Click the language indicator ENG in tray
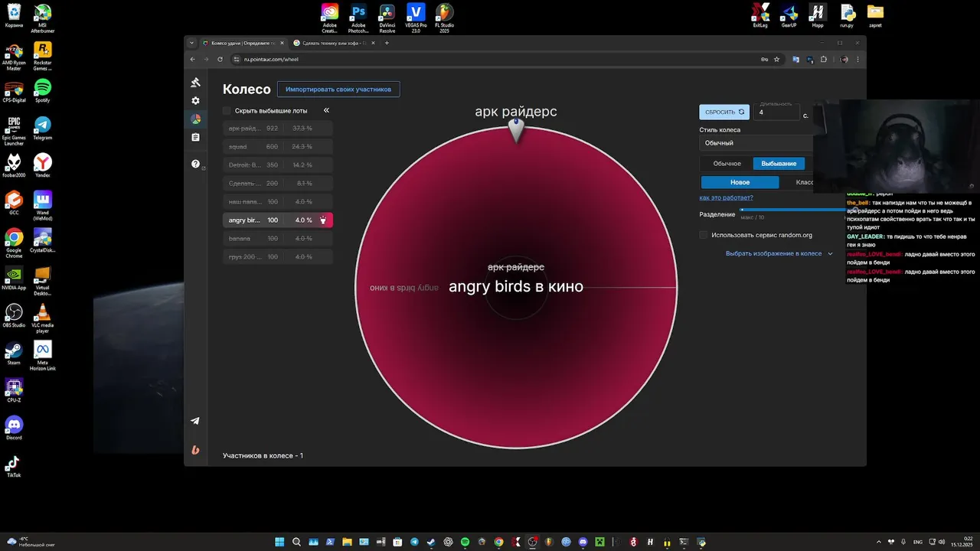The image size is (980, 551). click(x=918, y=542)
